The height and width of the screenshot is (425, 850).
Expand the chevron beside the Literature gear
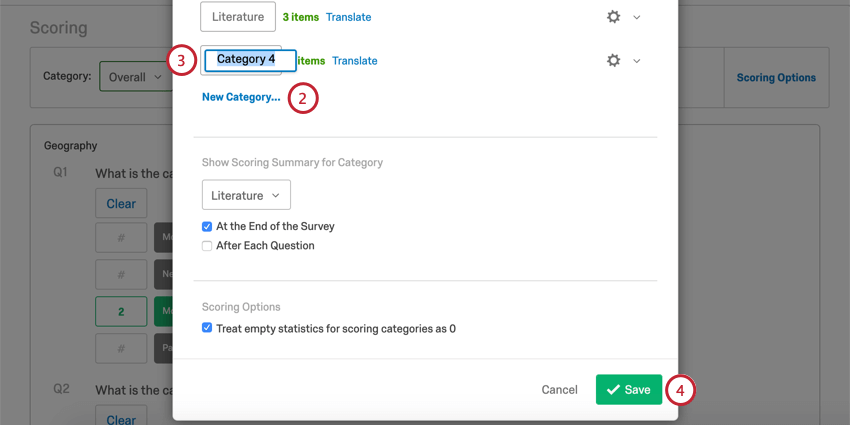637,17
